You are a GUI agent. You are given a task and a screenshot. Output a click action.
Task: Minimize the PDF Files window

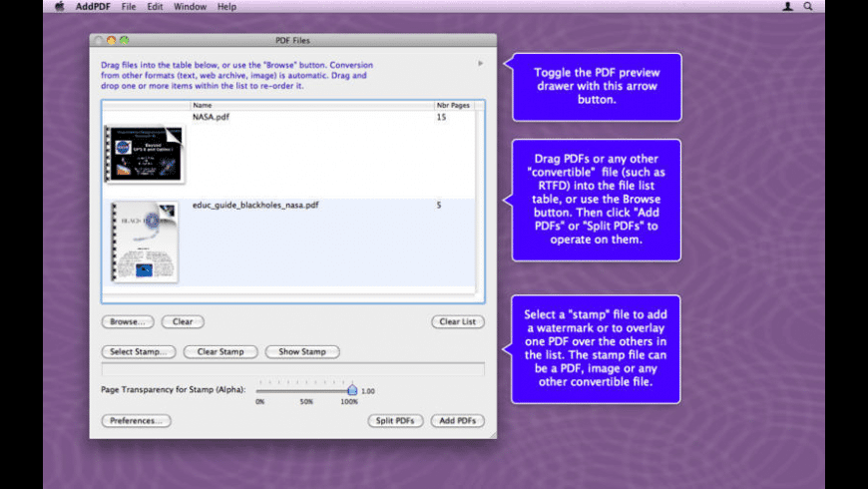tap(112, 40)
